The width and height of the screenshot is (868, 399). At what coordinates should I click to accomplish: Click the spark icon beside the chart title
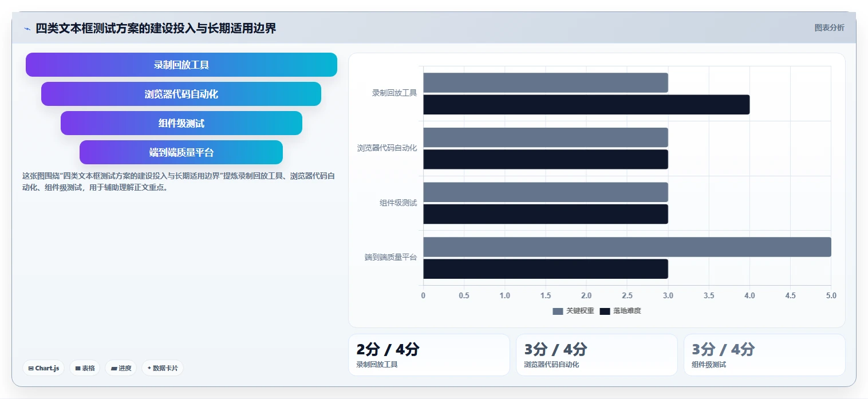point(27,29)
